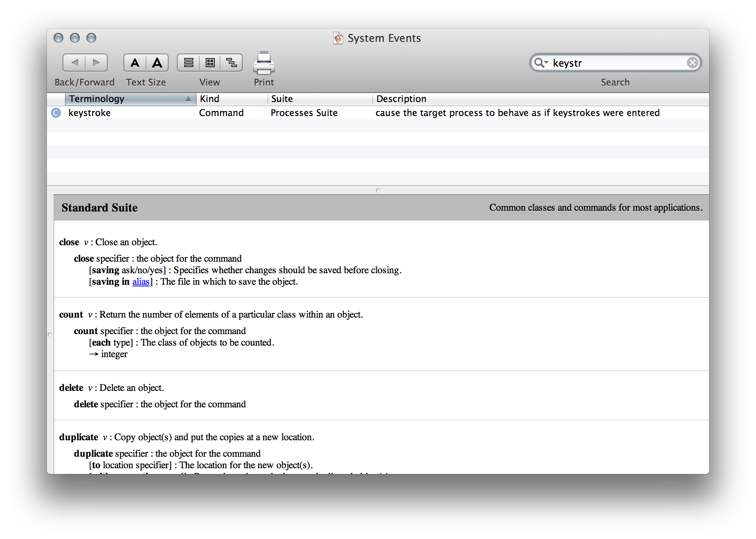Sort by the Description column
The width and height of the screenshot is (756, 539).
[x=540, y=99]
